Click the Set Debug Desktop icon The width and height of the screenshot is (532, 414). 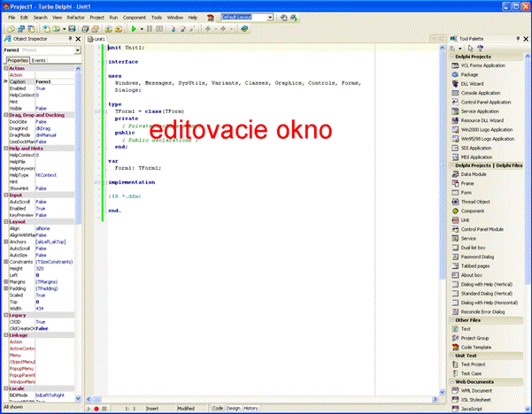(x=294, y=18)
